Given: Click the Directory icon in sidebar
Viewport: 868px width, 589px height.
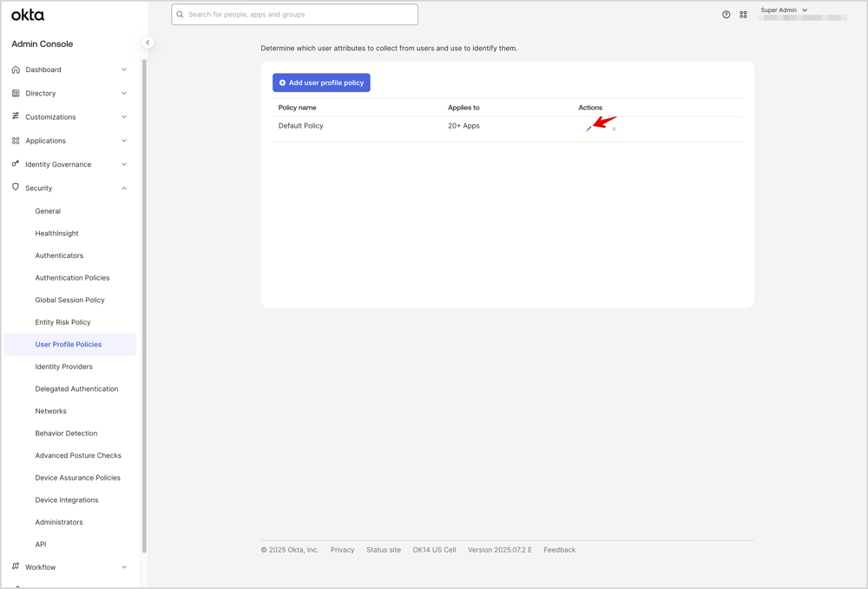Looking at the screenshot, I should [16, 93].
